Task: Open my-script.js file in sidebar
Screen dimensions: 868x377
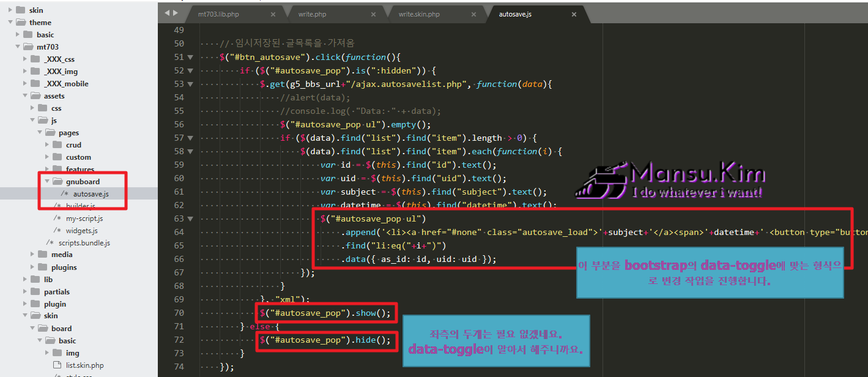Action: coord(84,218)
